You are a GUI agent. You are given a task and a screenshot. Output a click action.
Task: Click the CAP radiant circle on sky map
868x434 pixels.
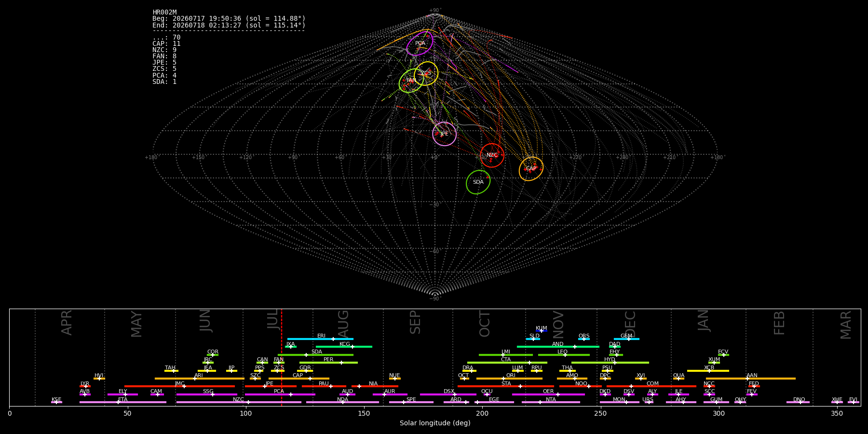531,169
